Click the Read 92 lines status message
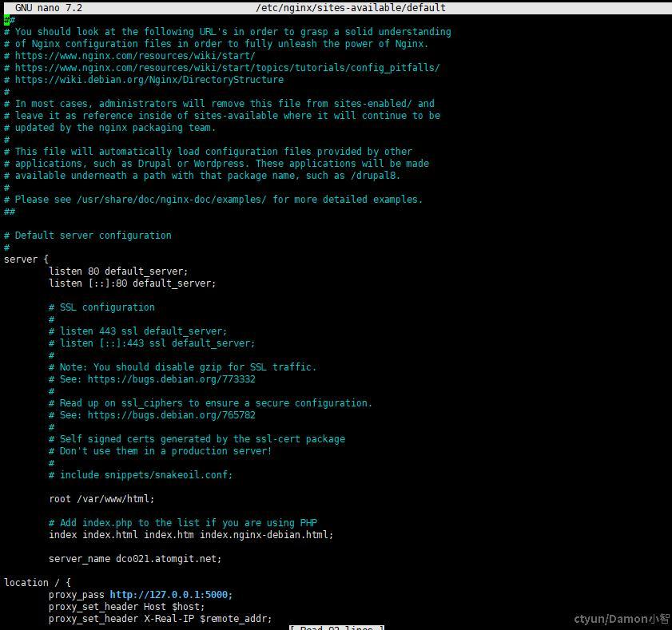672x630 pixels. tap(336, 627)
